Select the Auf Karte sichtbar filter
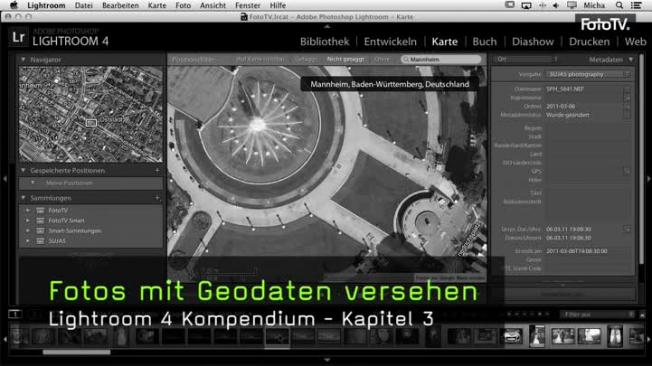 click(260, 59)
